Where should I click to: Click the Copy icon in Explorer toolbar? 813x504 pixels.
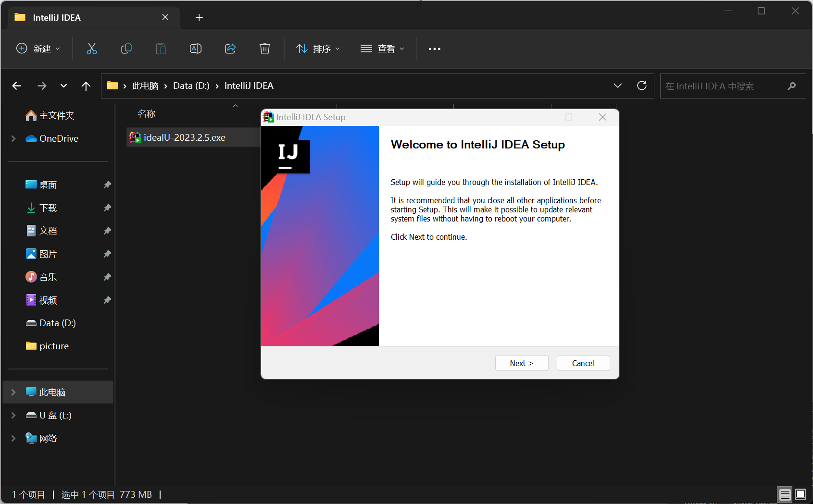tap(126, 49)
